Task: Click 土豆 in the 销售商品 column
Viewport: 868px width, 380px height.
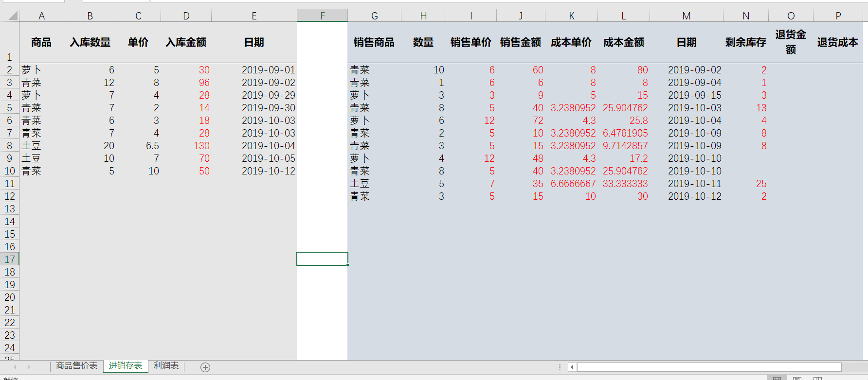Action: (x=374, y=184)
